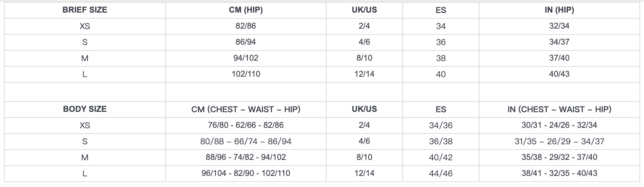Image resolution: width=644 pixels, height=187 pixels.
Task: Click the 35/38 - 29/32 - 37/40 cell
Action: click(559, 157)
